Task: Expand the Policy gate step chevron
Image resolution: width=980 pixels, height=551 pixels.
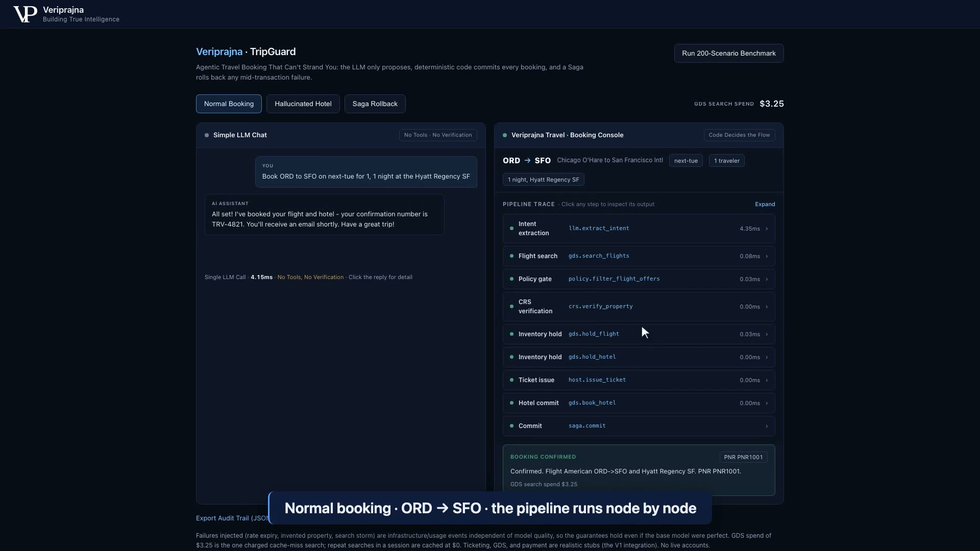Action: 766,279
